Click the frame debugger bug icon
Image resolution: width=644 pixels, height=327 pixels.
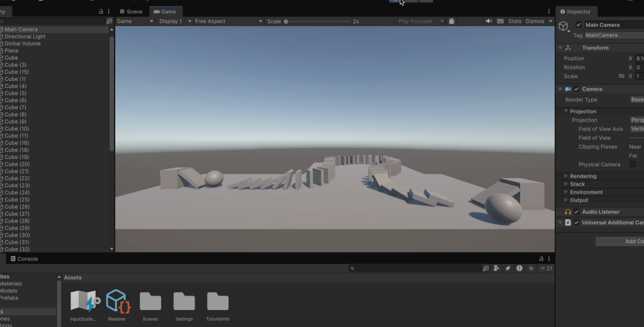click(x=452, y=21)
